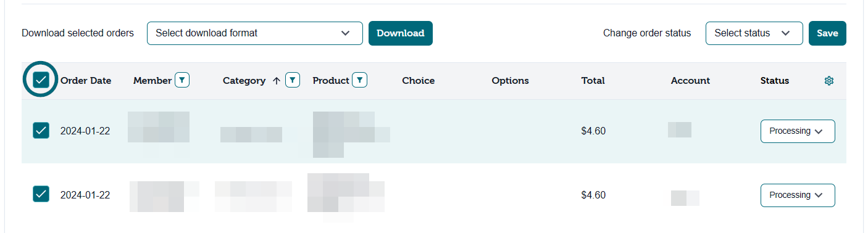The height and width of the screenshot is (233, 868).
Task: Click the Save button
Action: click(827, 33)
